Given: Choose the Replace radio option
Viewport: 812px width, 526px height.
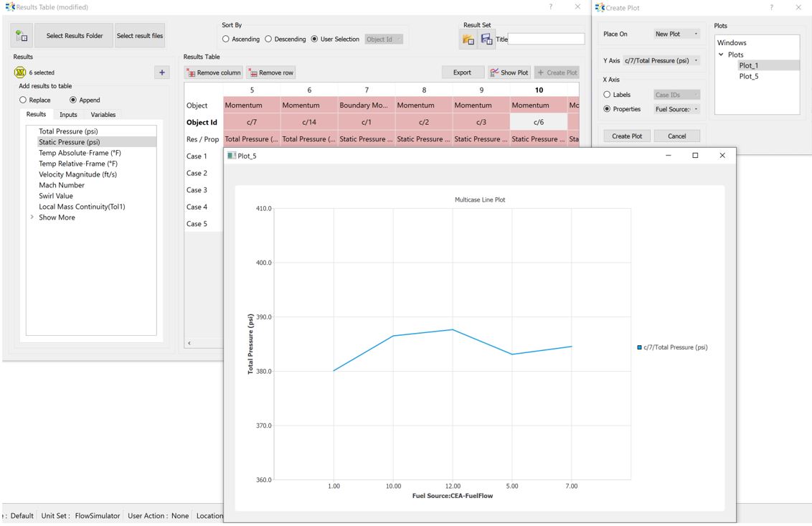Looking at the screenshot, I should click(x=23, y=100).
